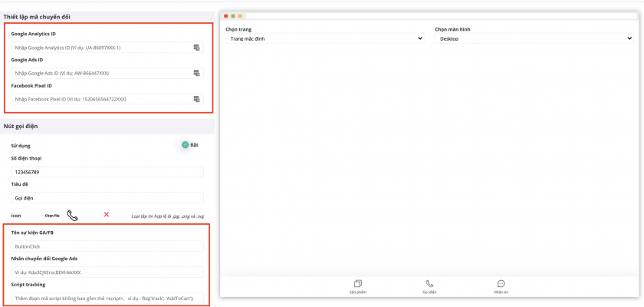
Task: Click icon inside Facebook Pixel ID field
Action: [196, 99]
